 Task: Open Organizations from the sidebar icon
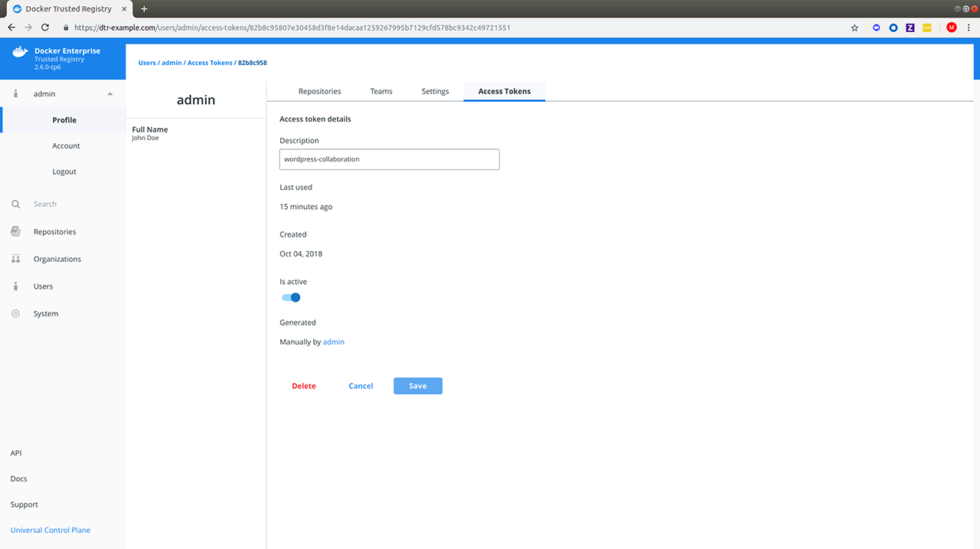pos(15,259)
